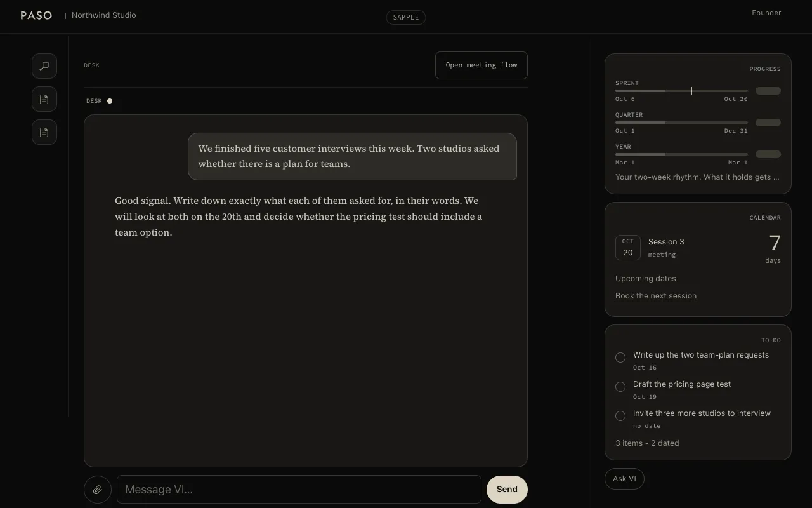Click the Quarter progress bar
The image size is (812, 508).
pos(681,123)
